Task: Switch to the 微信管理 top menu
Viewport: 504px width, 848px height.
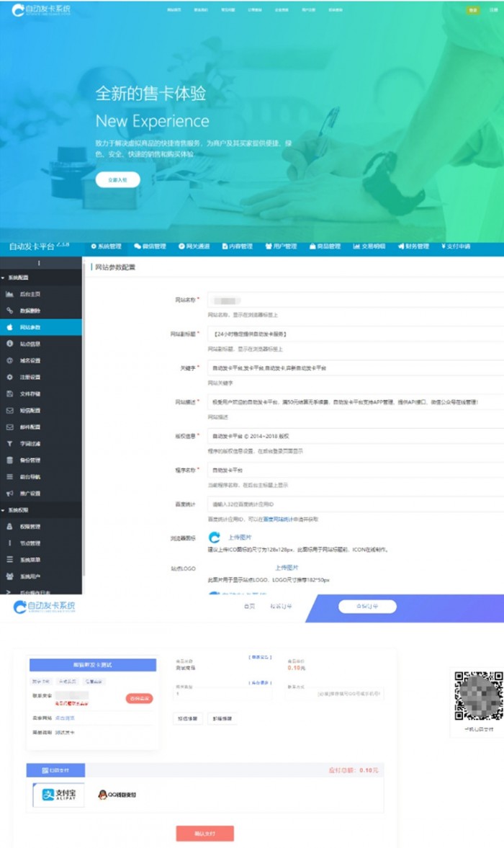Action: (150, 246)
